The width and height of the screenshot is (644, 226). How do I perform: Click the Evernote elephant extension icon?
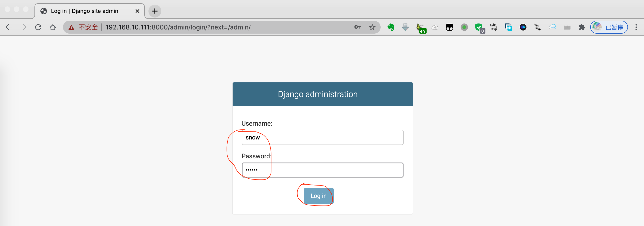[390, 27]
